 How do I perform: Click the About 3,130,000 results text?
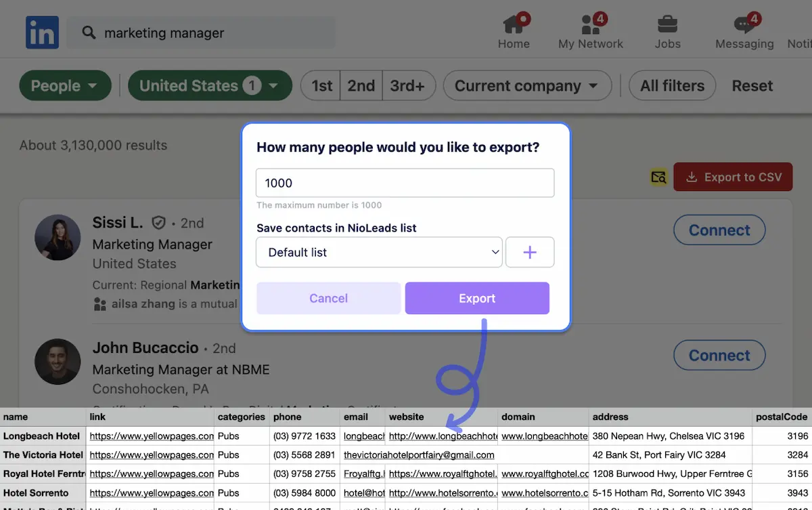click(93, 145)
